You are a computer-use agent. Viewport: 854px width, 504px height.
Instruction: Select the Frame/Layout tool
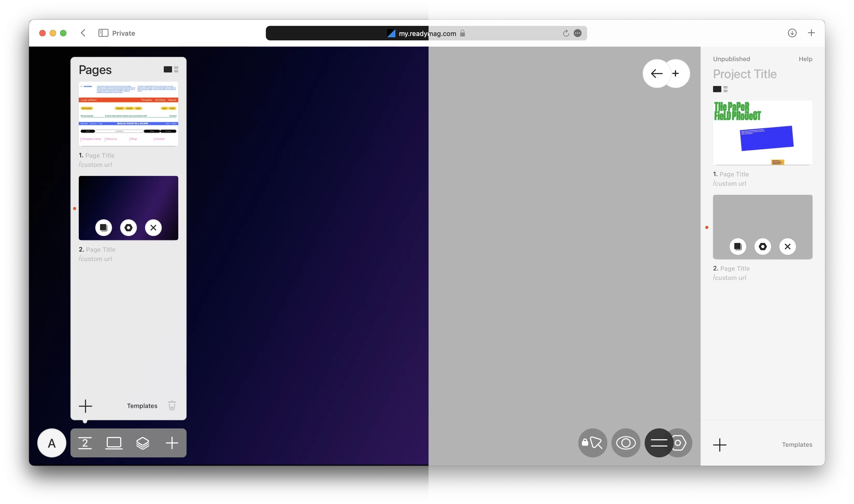pos(113,443)
